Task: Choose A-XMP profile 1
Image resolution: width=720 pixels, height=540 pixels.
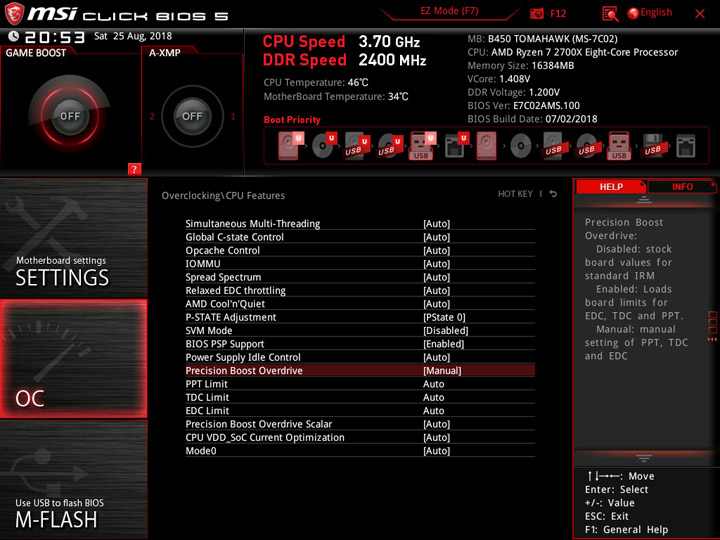Action: [233, 117]
